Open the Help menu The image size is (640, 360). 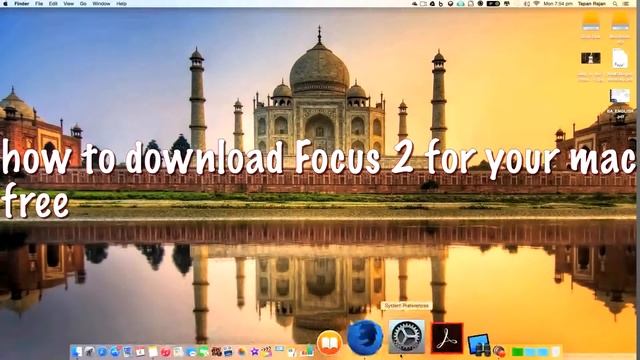(x=122, y=3)
